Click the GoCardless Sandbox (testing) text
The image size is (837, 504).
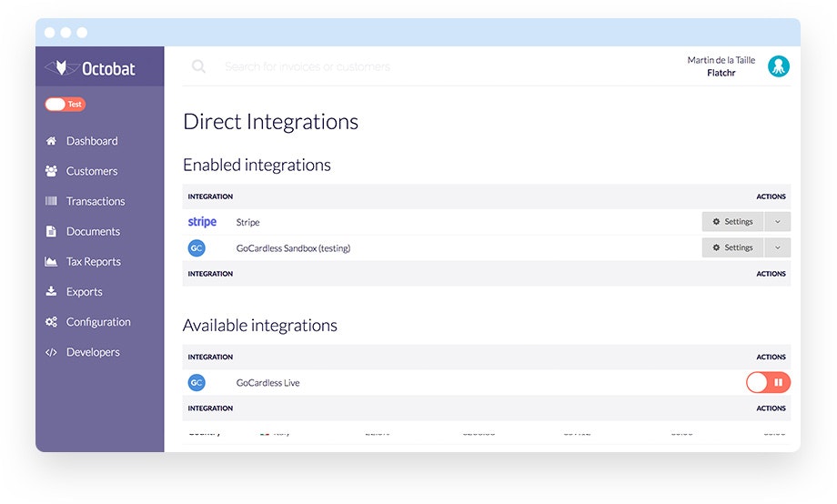tap(293, 248)
